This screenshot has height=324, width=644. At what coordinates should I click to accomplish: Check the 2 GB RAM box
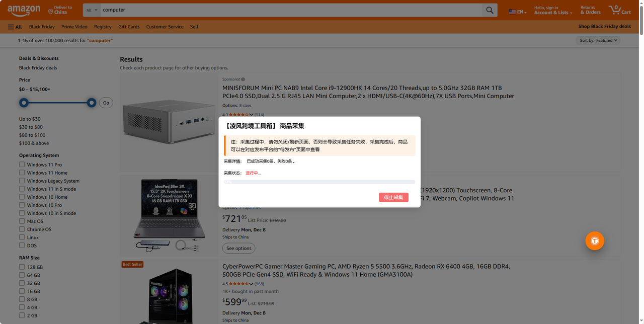tap(22, 315)
